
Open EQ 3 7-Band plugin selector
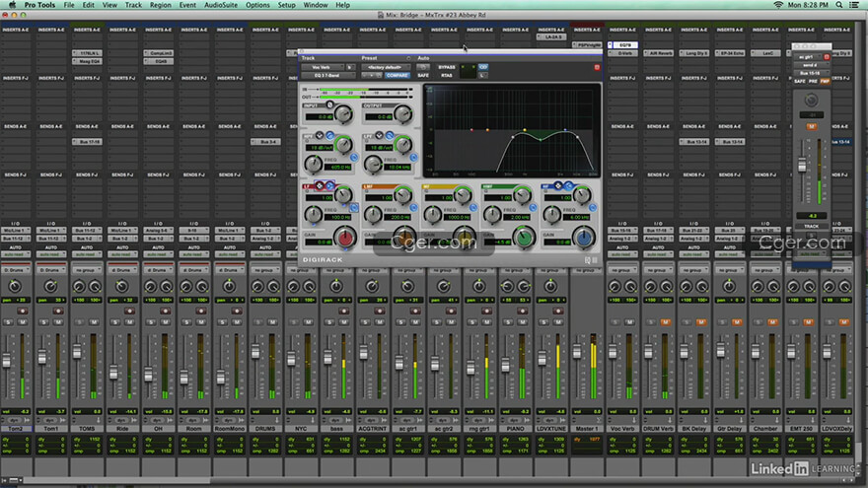[x=327, y=75]
